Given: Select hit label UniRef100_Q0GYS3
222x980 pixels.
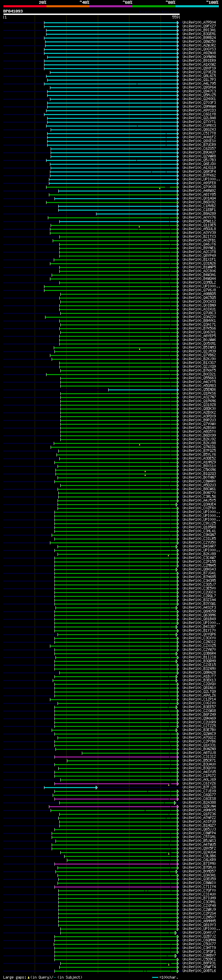Looking at the screenshot, I should (x=199, y=49).
